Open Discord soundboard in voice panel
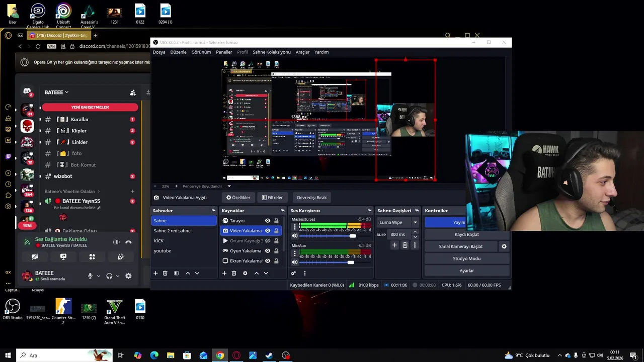This screenshot has height=362, width=644. [x=121, y=256]
